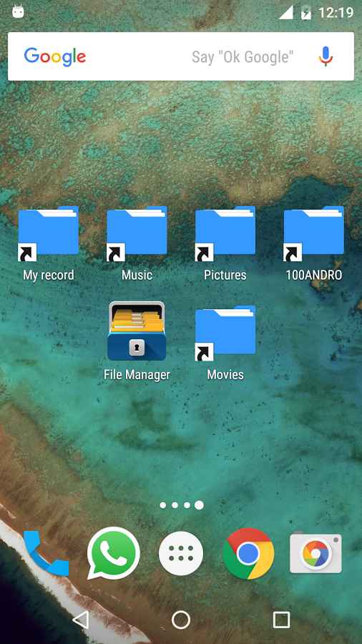Go to the first home screen page dot
The height and width of the screenshot is (644, 362).
[163, 505]
